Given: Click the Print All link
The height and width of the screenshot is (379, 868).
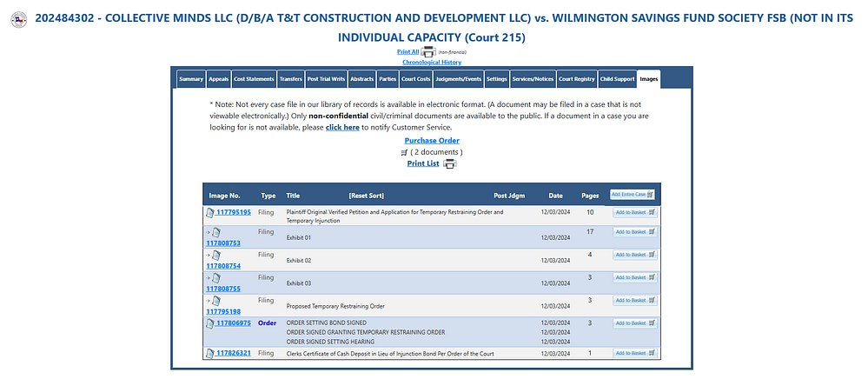Looking at the screenshot, I should point(408,51).
